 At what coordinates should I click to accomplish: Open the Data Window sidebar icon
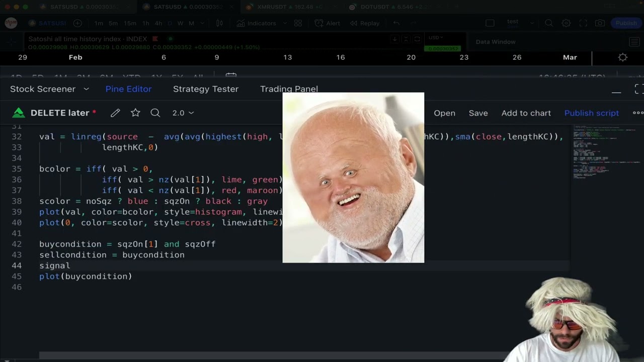[x=634, y=42]
